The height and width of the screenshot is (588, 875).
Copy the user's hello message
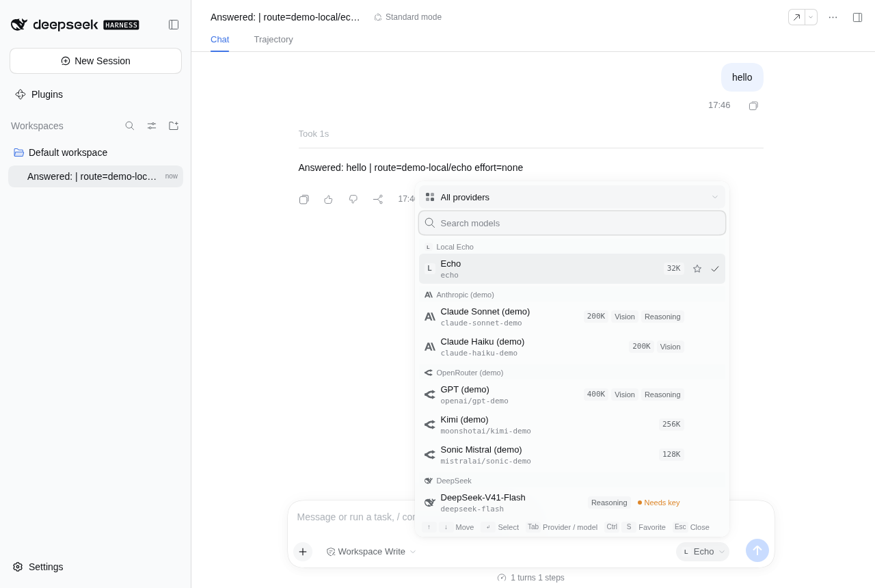tap(753, 105)
